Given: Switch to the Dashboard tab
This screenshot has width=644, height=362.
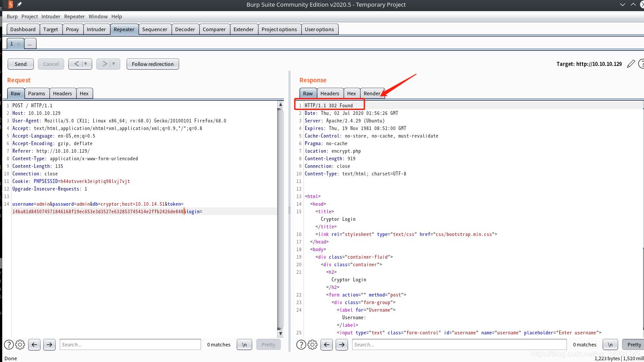Looking at the screenshot, I should [23, 29].
